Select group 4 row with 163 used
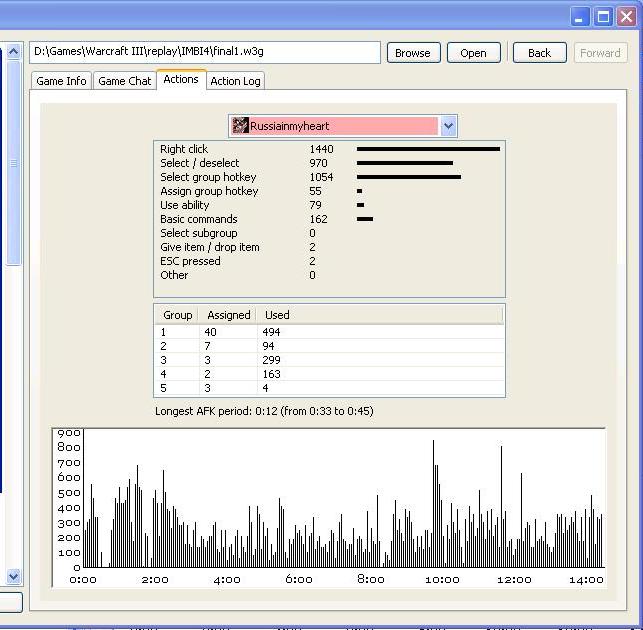The width and height of the screenshot is (643, 630). coord(329,374)
